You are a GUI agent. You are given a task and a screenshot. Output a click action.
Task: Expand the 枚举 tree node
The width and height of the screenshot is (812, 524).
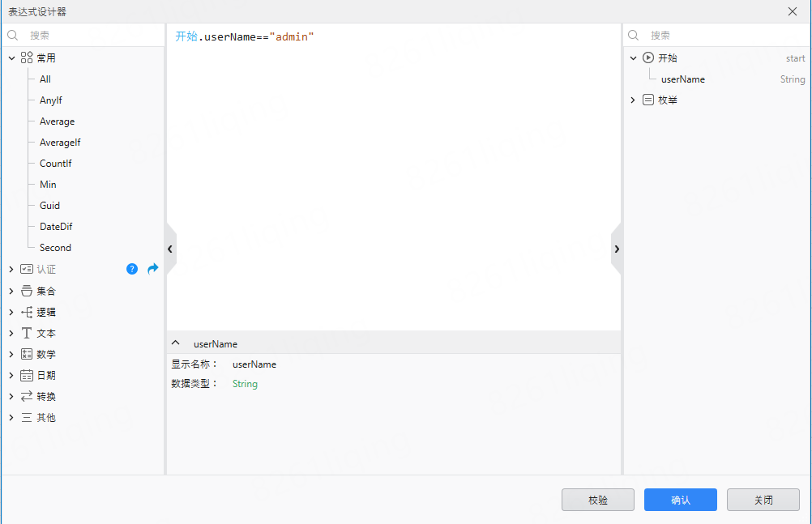point(633,100)
